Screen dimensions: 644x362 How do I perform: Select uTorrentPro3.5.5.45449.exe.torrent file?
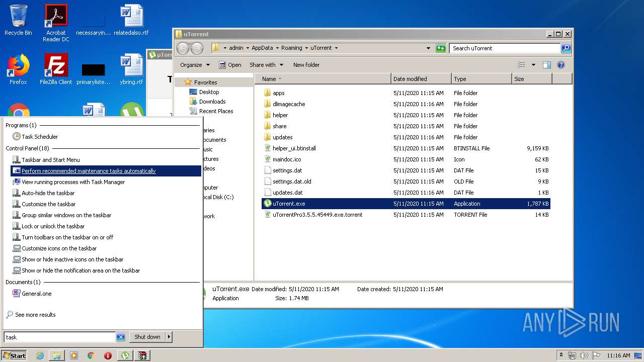click(x=406, y=215)
